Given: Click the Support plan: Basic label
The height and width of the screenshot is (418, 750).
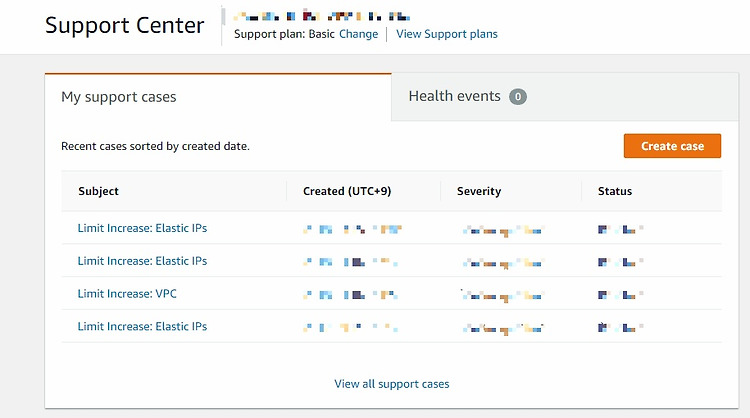Looking at the screenshot, I should [284, 34].
